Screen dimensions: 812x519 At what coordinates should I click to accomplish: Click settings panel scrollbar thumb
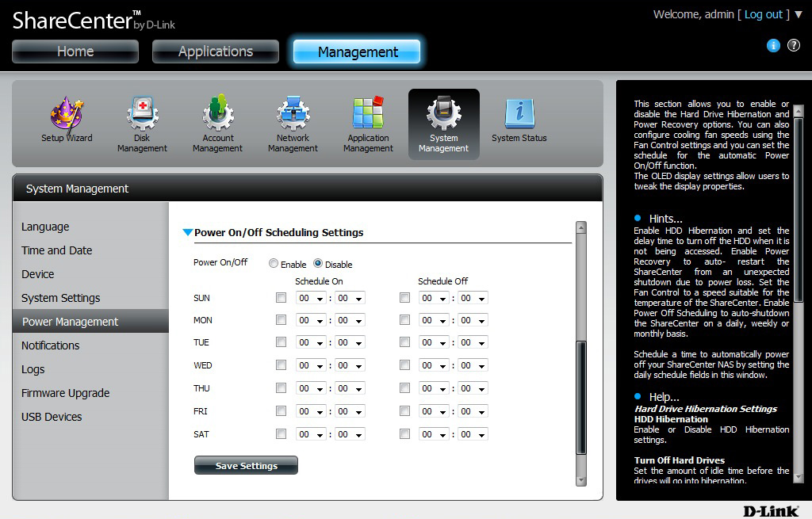click(581, 398)
